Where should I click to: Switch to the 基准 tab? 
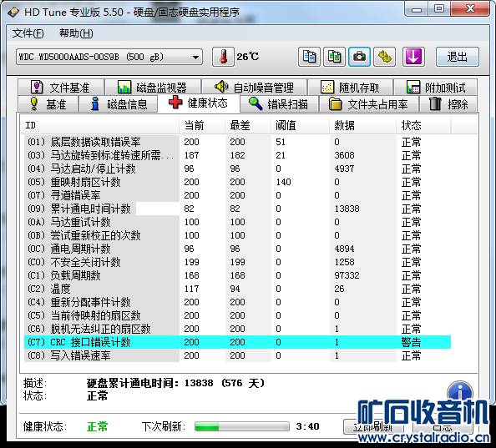click(x=48, y=104)
